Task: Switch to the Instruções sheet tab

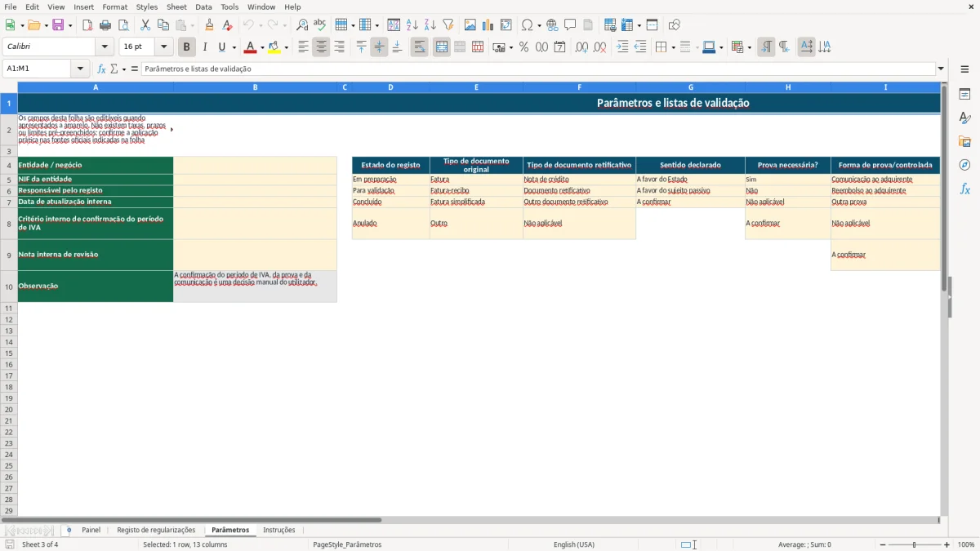Action: tap(279, 530)
